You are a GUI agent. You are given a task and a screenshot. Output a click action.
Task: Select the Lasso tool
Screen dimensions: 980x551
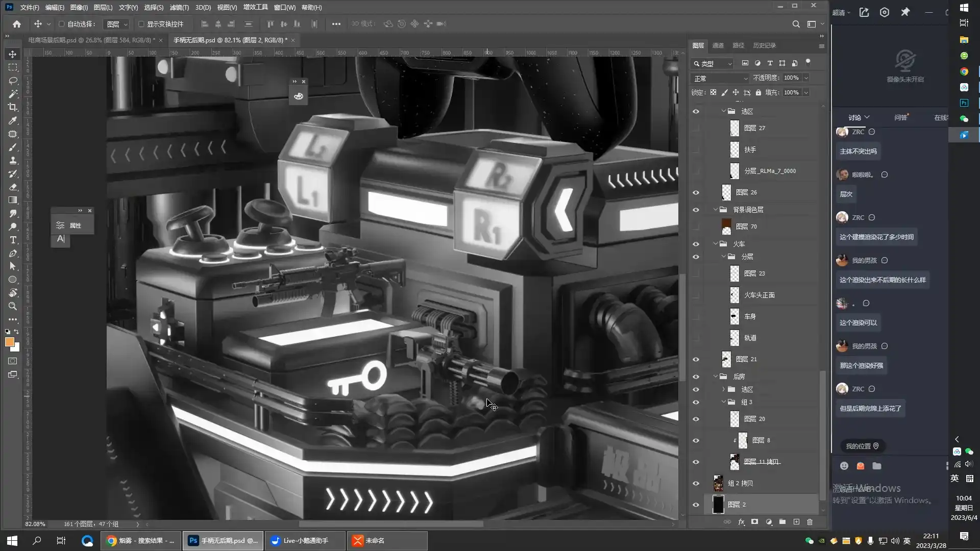[x=13, y=81]
